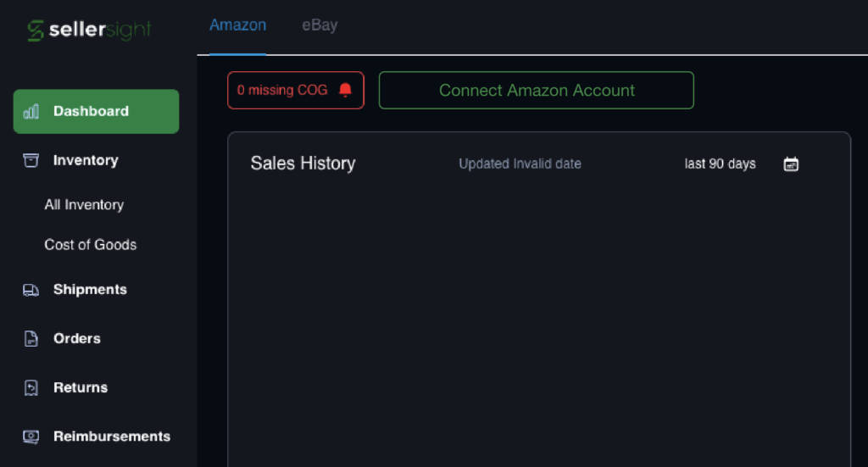Click the Returns icon in sidebar
The height and width of the screenshot is (467, 868).
(x=31, y=388)
